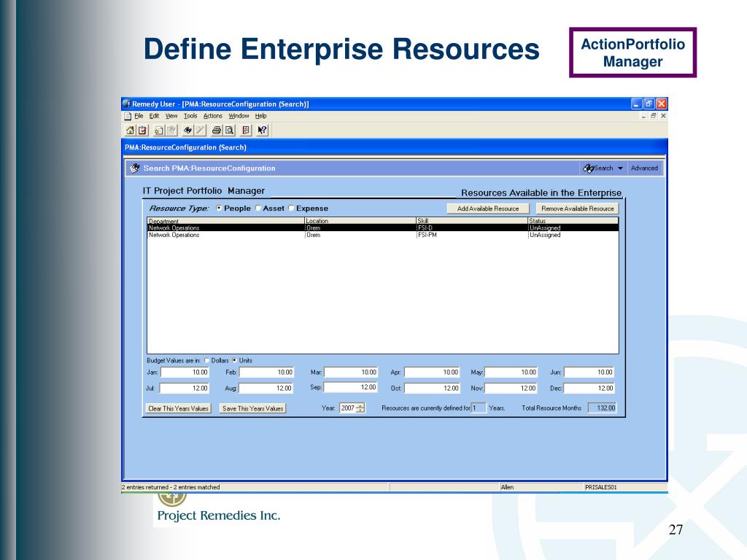Open the Actions menu
747x560 pixels.
[213, 116]
